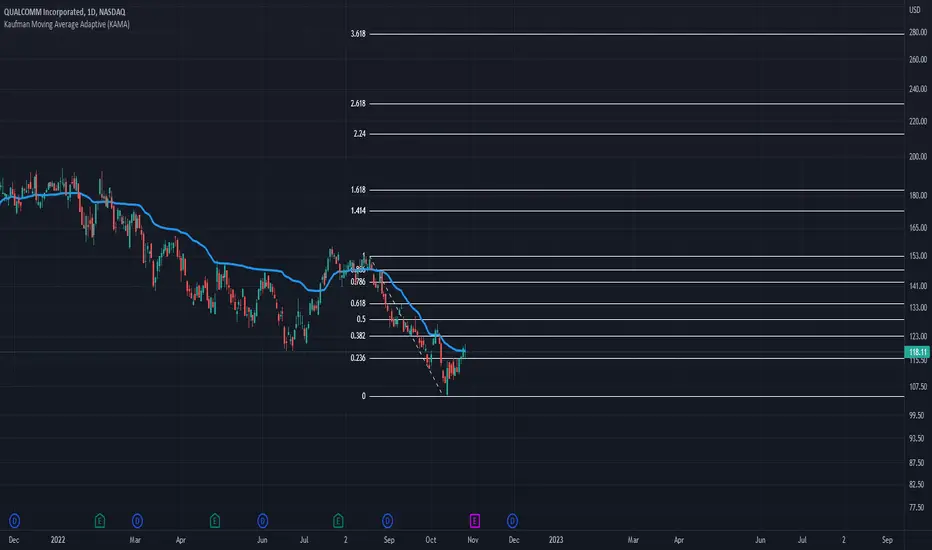
Task: Open the green earnings marker after Apr 2022
Action: pyautogui.click(x=215, y=521)
